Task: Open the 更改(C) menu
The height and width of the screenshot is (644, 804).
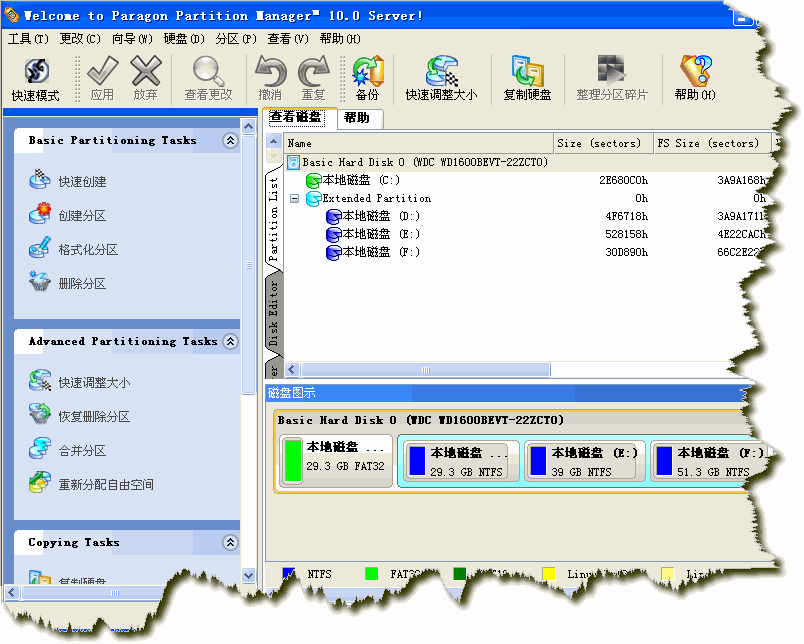Action: click(x=80, y=39)
